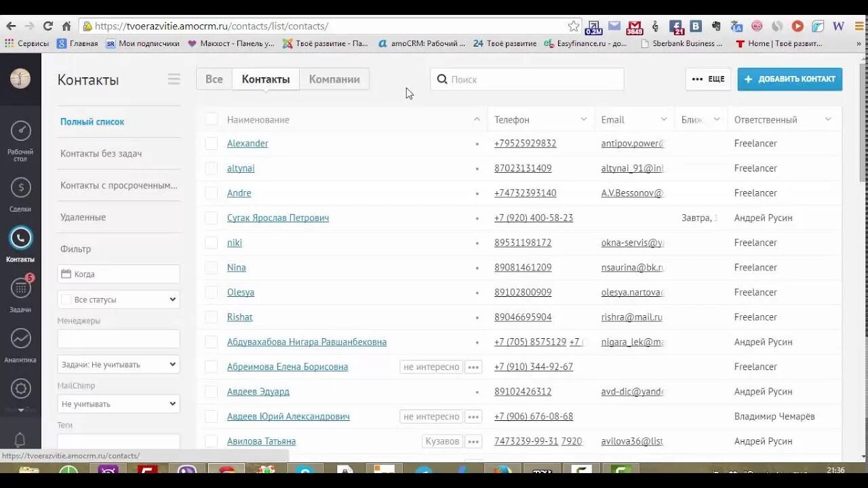The height and width of the screenshot is (488, 868).
Task: Switch to the Компании tab
Action: pos(334,79)
